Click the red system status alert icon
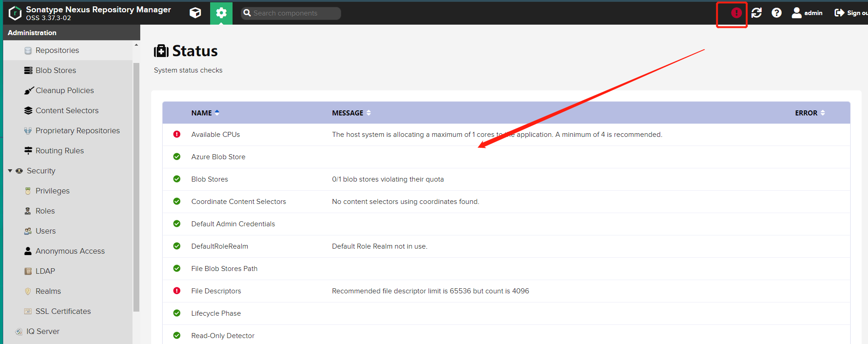Image resolution: width=868 pixels, height=344 pixels. tap(736, 13)
